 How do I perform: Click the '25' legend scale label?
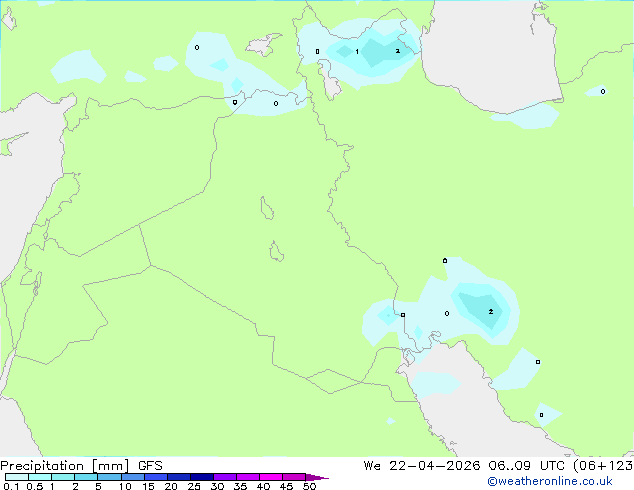tap(194, 486)
